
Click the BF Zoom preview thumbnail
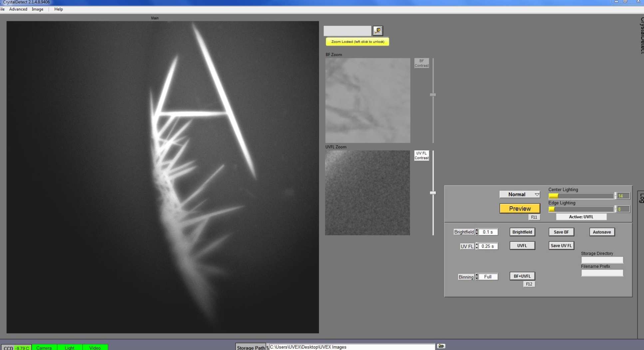(x=368, y=100)
